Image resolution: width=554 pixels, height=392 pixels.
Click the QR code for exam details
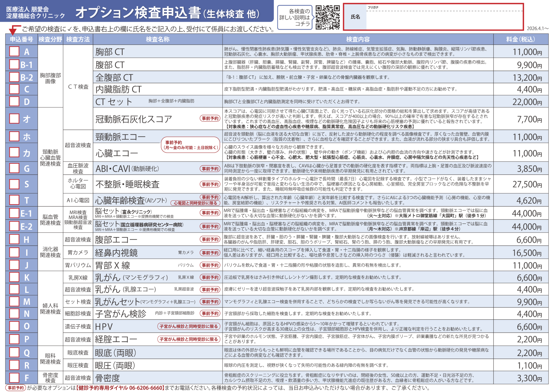[x=327, y=17]
